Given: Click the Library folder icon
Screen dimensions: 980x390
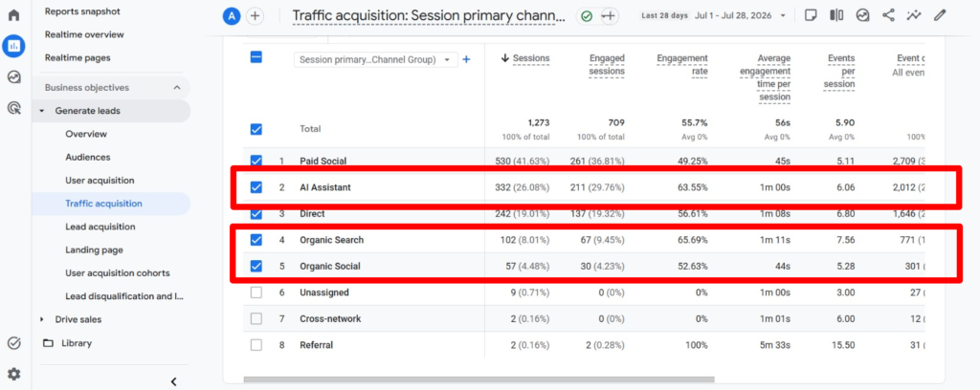Looking at the screenshot, I should point(48,342).
